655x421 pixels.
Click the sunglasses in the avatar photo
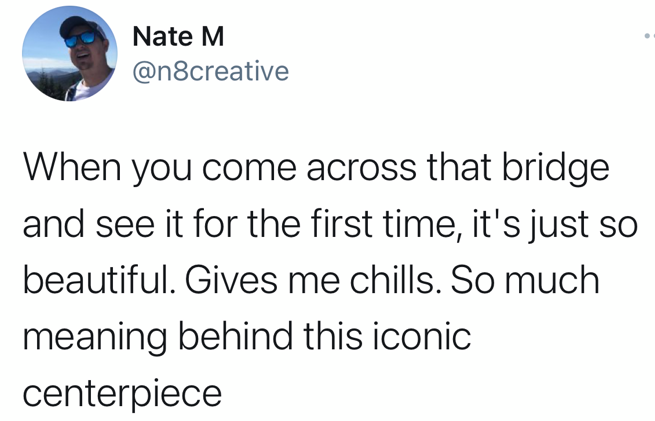[80, 39]
